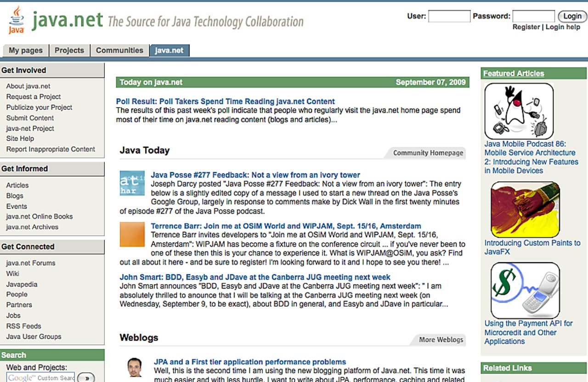Open the Register link
Image resolution: width=588 pixels, height=382 pixels.
pyautogui.click(x=526, y=27)
